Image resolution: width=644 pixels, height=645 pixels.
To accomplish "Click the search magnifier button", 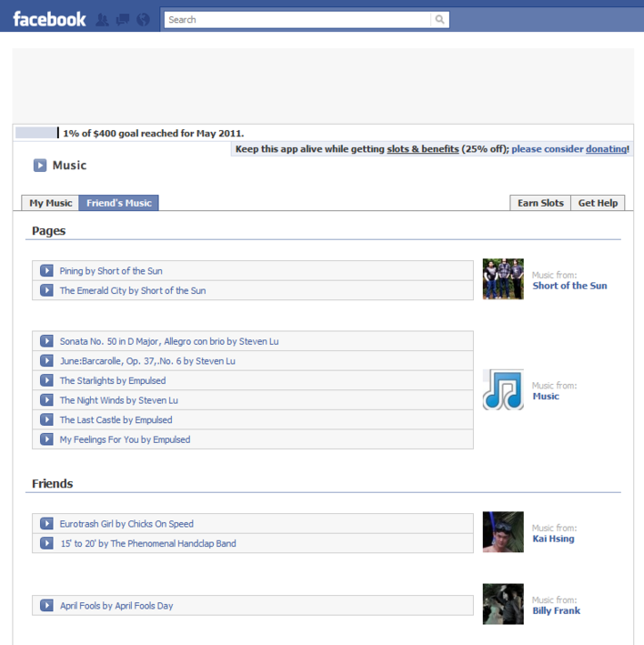I will pyautogui.click(x=439, y=19).
